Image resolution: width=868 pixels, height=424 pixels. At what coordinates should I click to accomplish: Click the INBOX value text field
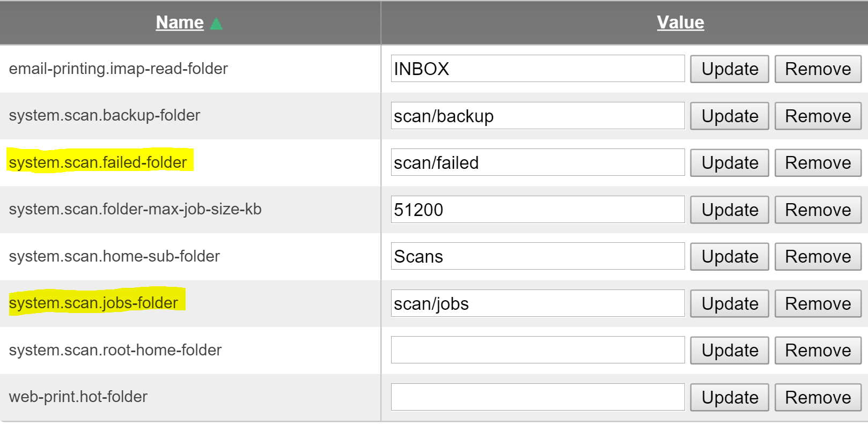click(538, 69)
